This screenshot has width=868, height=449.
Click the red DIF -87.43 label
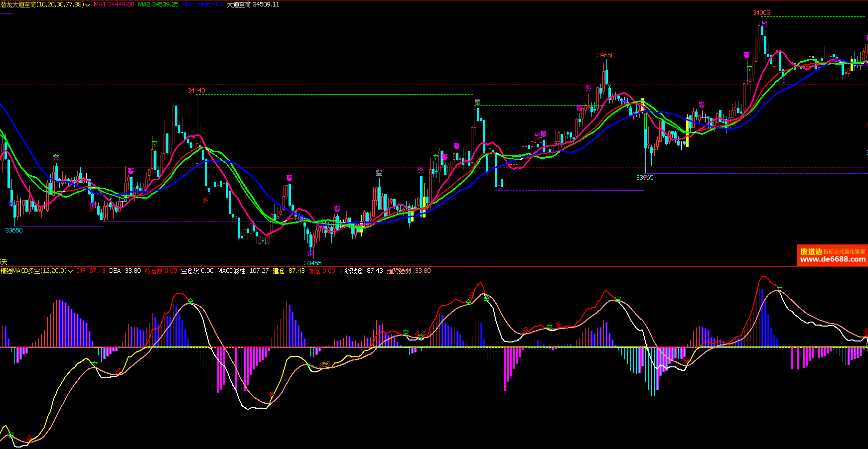point(91,271)
